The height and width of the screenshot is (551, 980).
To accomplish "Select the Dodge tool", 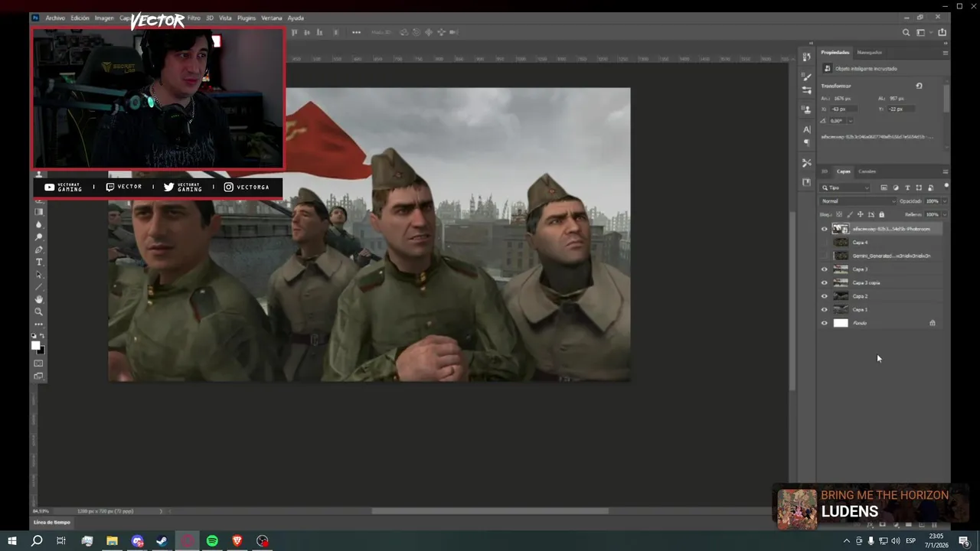I will point(39,237).
